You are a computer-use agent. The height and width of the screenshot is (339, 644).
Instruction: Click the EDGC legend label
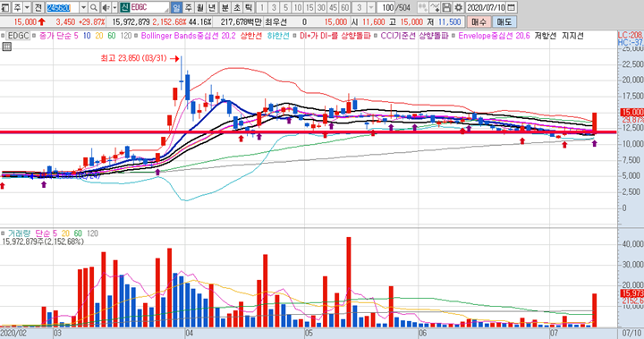point(19,36)
